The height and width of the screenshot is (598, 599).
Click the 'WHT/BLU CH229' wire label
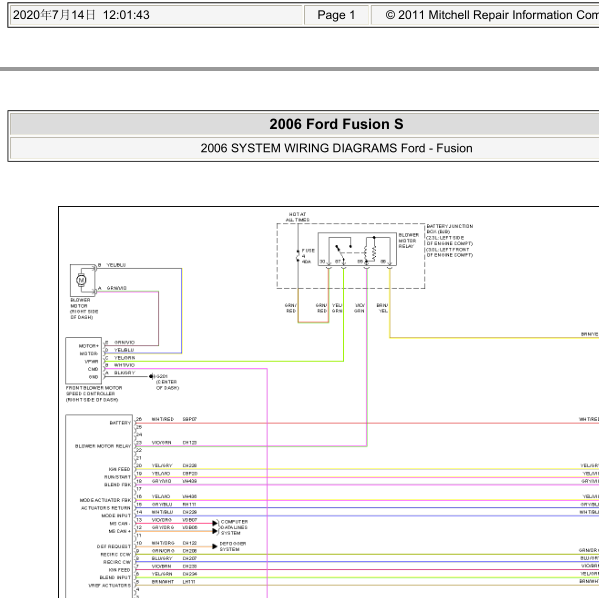(x=174, y=512)
